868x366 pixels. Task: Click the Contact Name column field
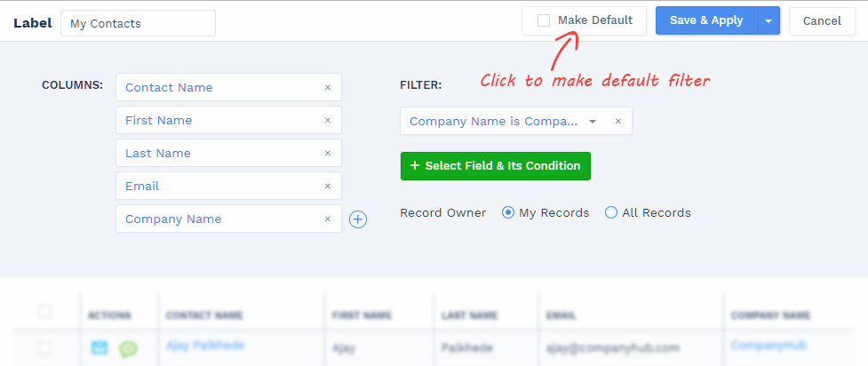click(x=228, y=87)
